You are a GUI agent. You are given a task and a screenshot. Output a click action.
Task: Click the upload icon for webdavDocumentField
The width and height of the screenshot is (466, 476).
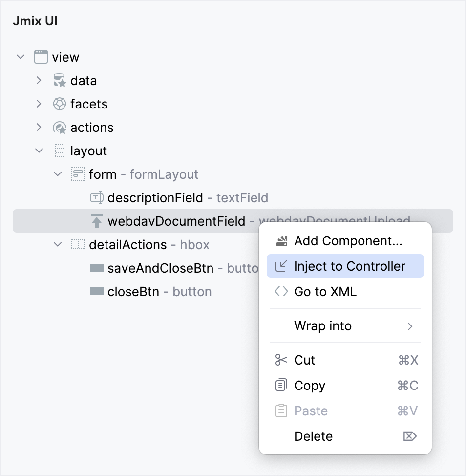[96, 221]
